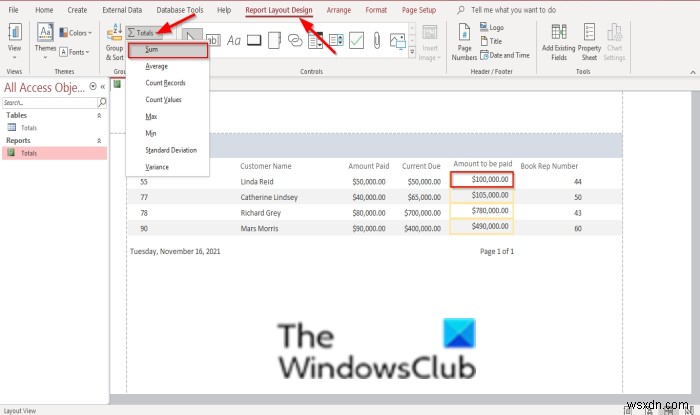Click the Tell me what you want to do box

pos(513,9)
